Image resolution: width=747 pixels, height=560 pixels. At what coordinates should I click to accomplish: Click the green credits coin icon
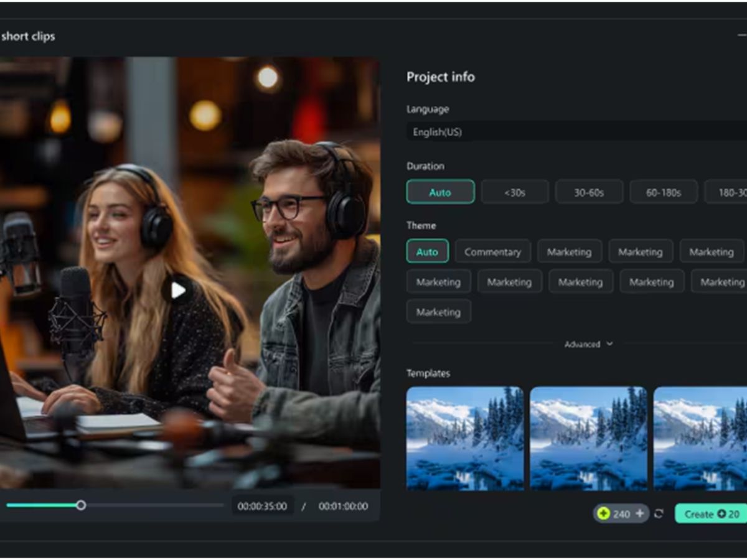click(603, 514)
